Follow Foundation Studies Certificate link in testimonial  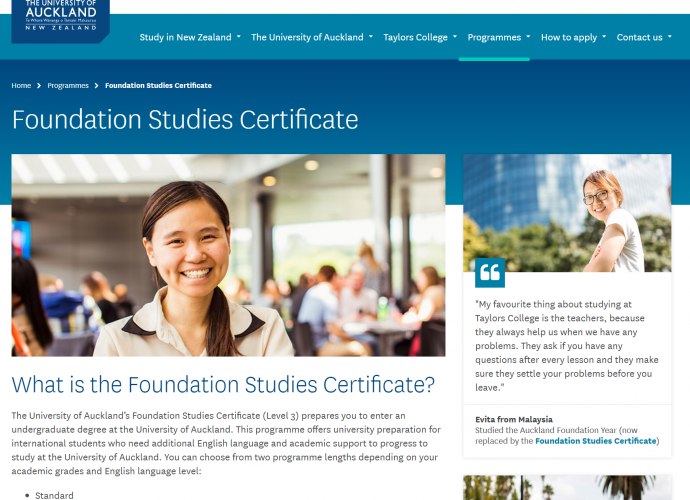pos(595,441)
